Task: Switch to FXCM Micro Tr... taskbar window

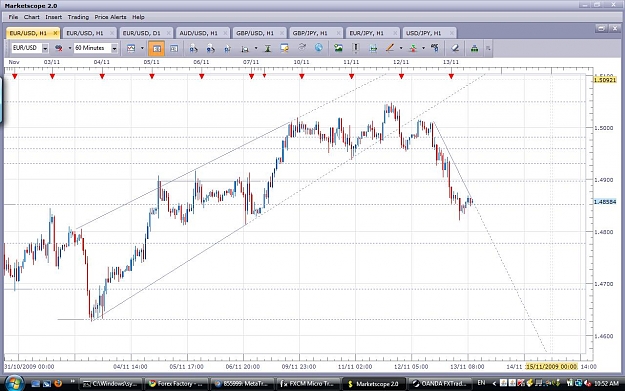Action: point(308,384)
